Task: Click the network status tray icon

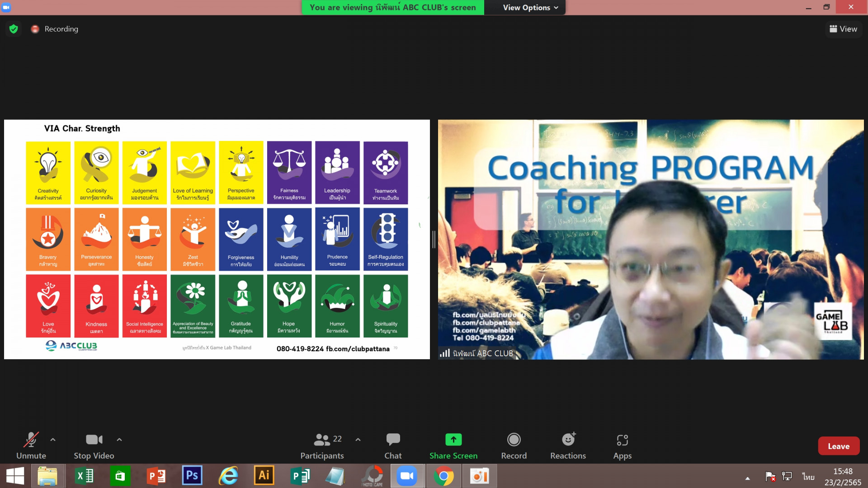Action: [787, 476]
